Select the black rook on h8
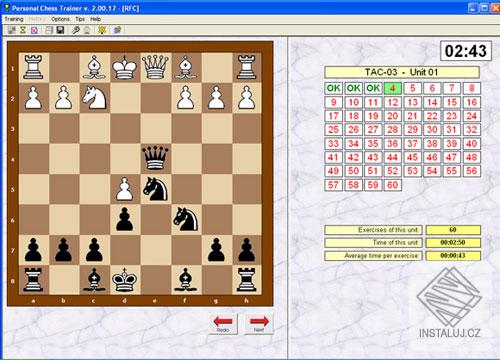This screenshot has width=500, height=360. [x=247, y=280]
